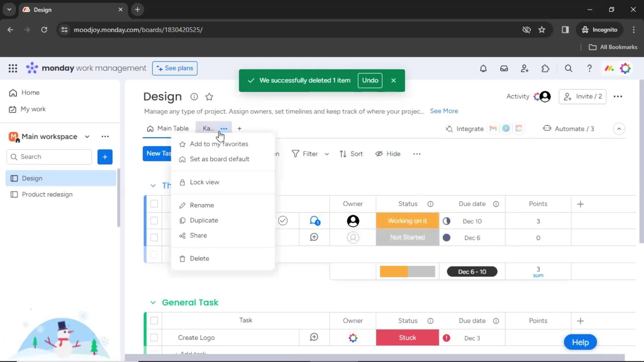Viewport: 644px width, 362px height.
Task: Select the Rename option from menu
Action: [x=202, y=205]
